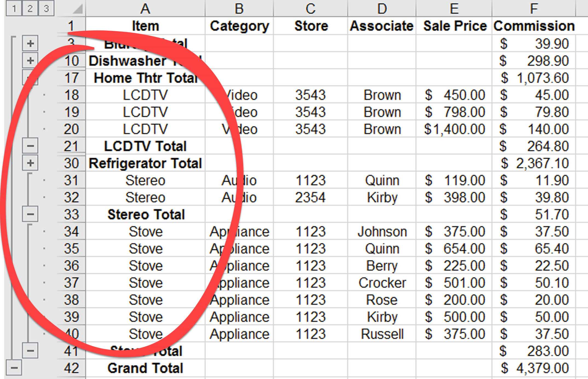This screenshot has height=379, width=588.
Task: Click the $ 298.90 commission cell
Action: click(x=534, y=60)
